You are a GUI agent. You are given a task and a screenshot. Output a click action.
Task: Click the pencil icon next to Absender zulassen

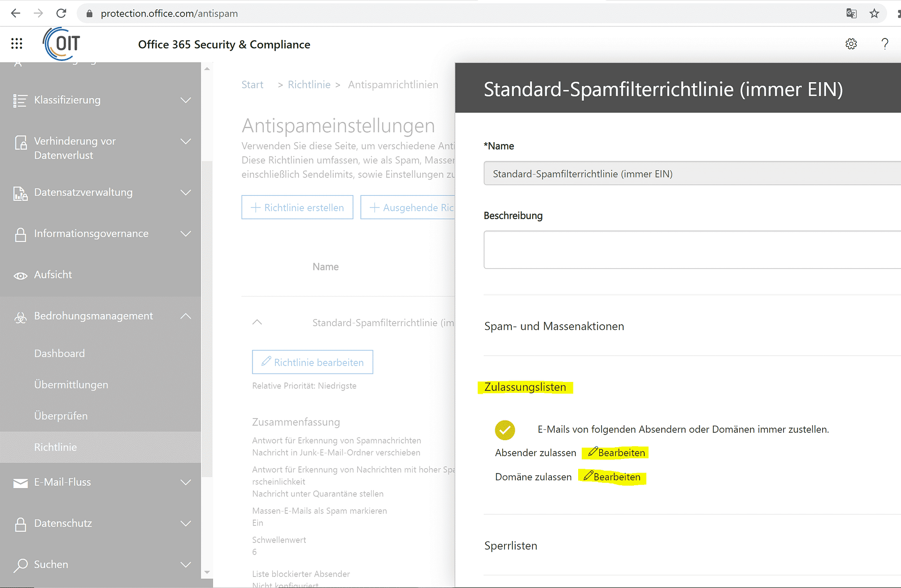coord(593,451)
